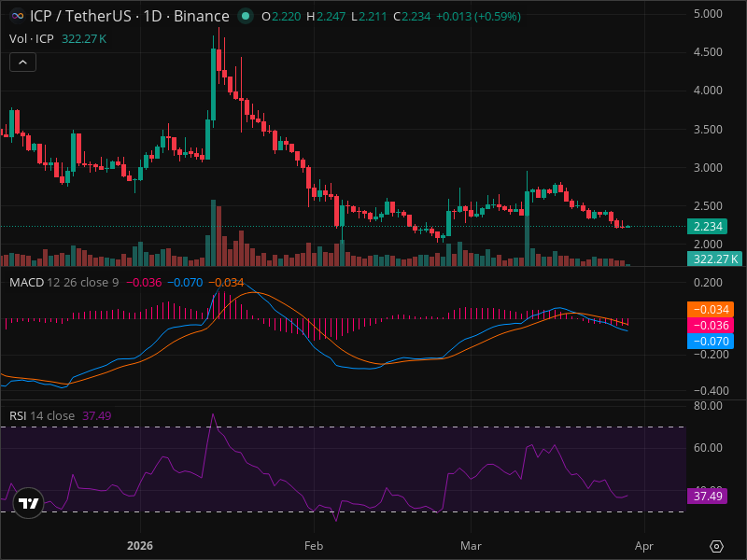
Task: Open the TradingView logo link
Action: click(x=28, y=503)
